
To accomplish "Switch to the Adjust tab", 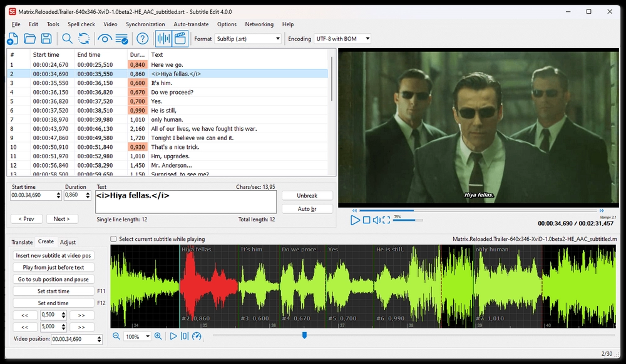I will [68, 242].
